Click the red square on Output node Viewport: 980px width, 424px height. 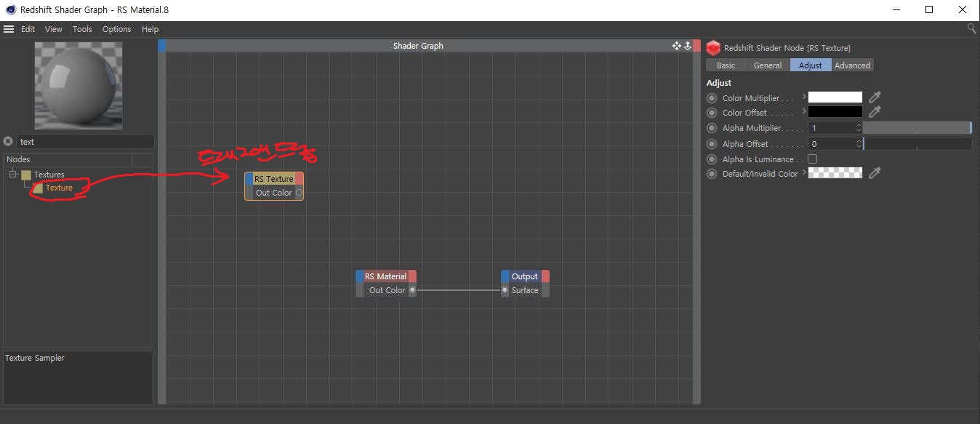(545, 276)
